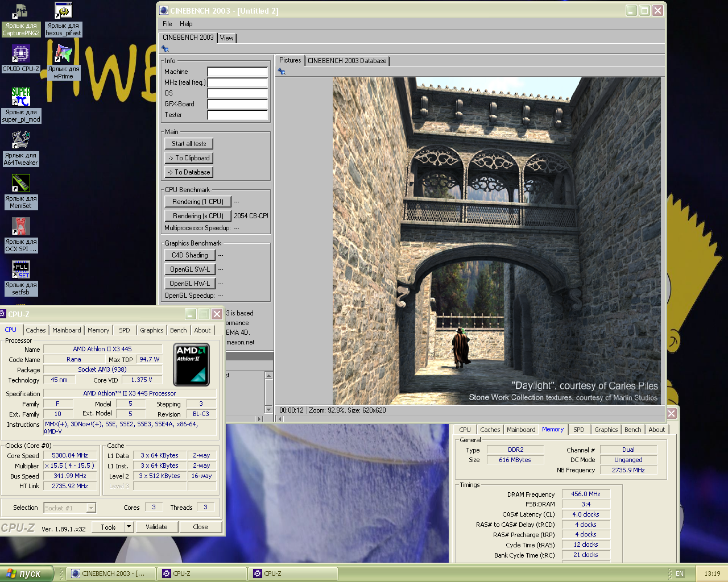
Task: Open the Memory tab in front CPU-Z window
Action: click(98, 330)
